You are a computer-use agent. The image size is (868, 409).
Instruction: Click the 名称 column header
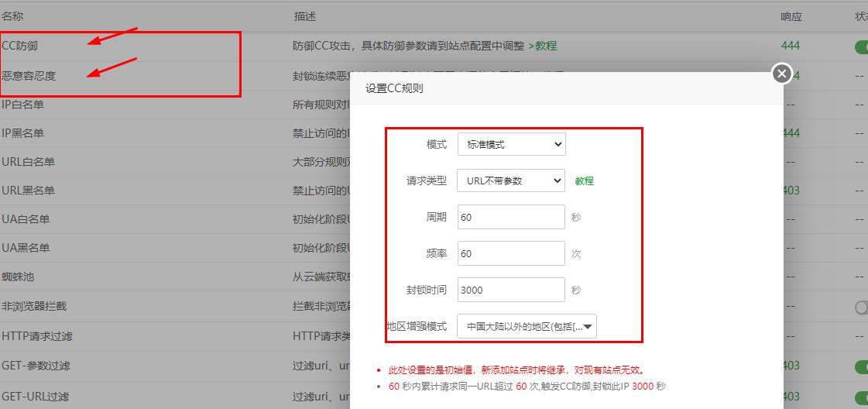pos(12,16)
